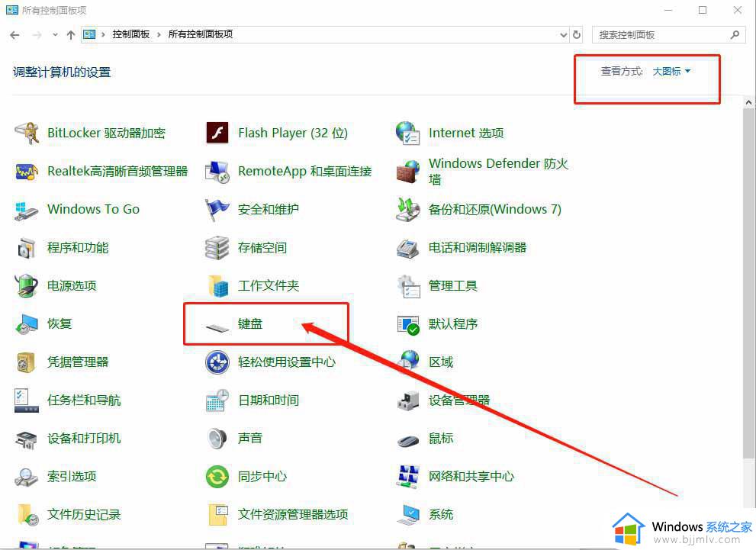
Task: Open Windows To Go icon
Action: coord(27,211)
